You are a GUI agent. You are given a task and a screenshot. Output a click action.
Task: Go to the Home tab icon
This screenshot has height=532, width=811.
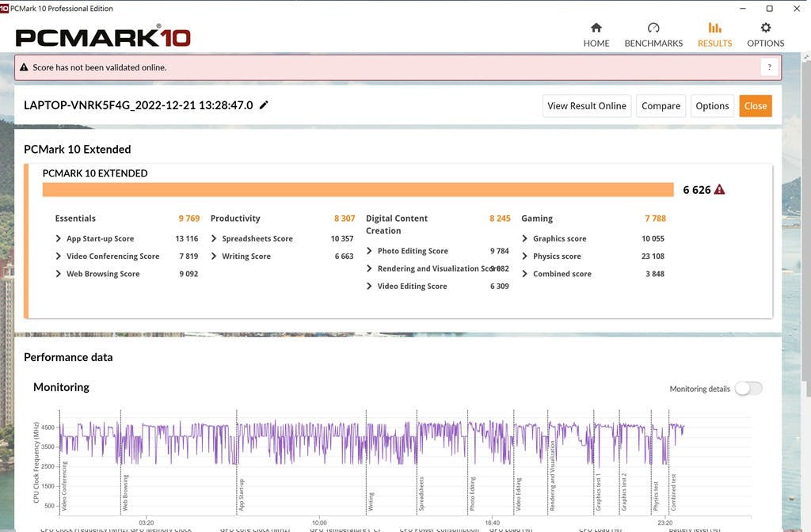click(596, 28)
